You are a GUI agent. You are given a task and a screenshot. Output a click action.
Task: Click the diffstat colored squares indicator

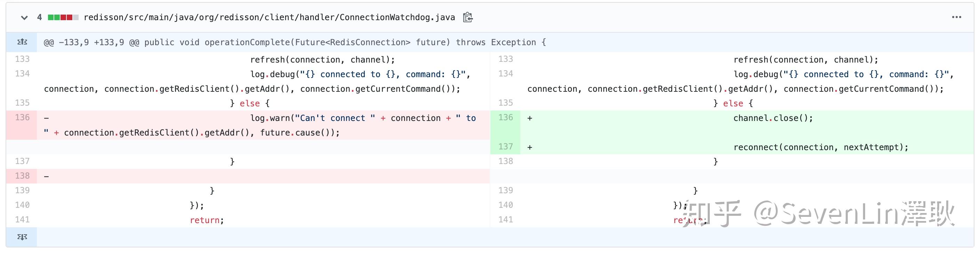pyautogui.click(x=63, y=17)
